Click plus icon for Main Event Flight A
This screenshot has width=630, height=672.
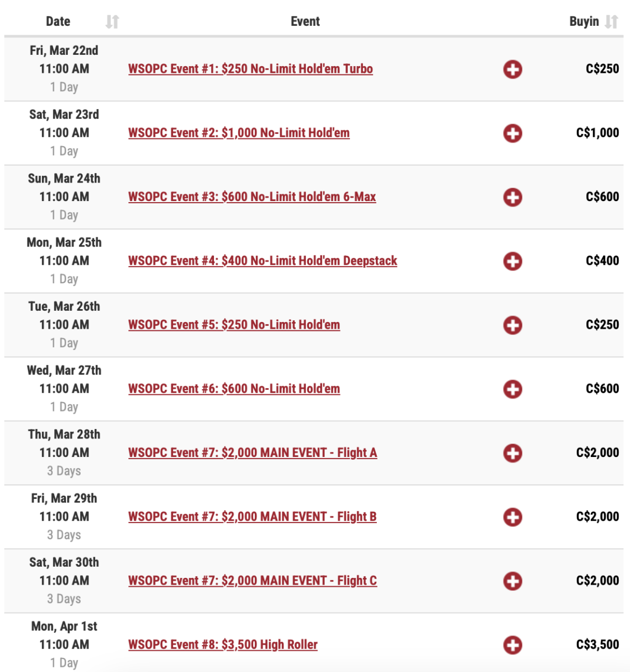pyautogui.click(x=512, y=453)
